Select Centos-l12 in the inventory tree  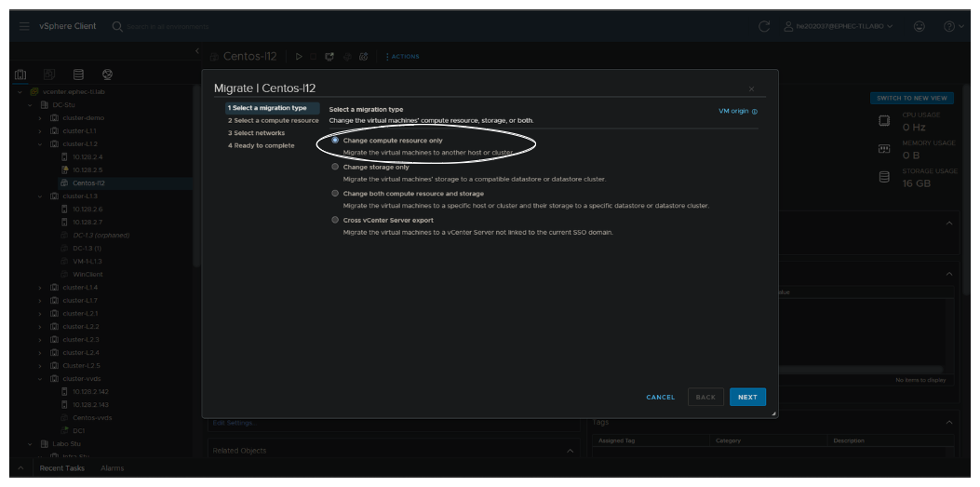[88, 183]
